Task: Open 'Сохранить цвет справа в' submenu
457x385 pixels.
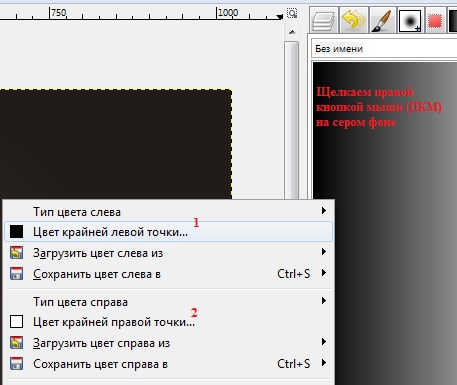Action: click(168, 364)
